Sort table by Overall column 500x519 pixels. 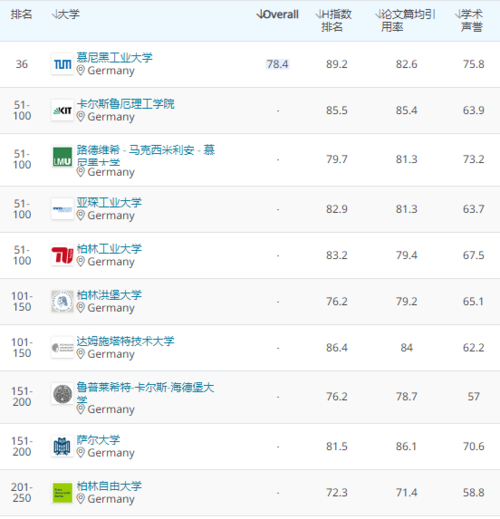point(277,14)
